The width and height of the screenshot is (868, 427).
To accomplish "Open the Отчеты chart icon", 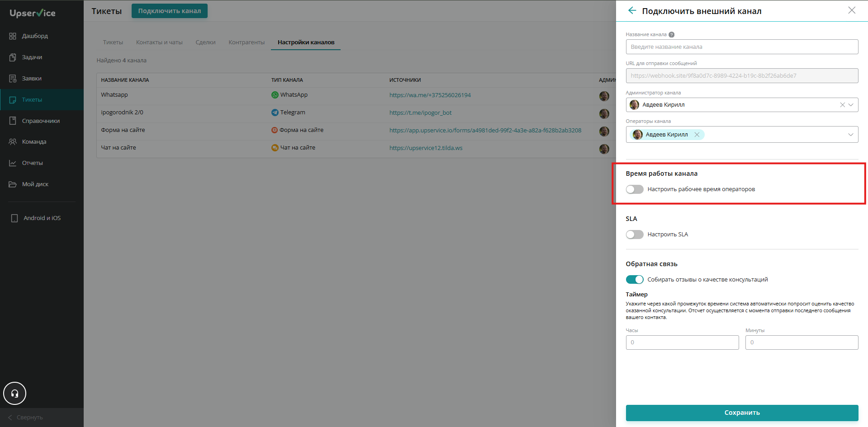I will tap(13, 163).
